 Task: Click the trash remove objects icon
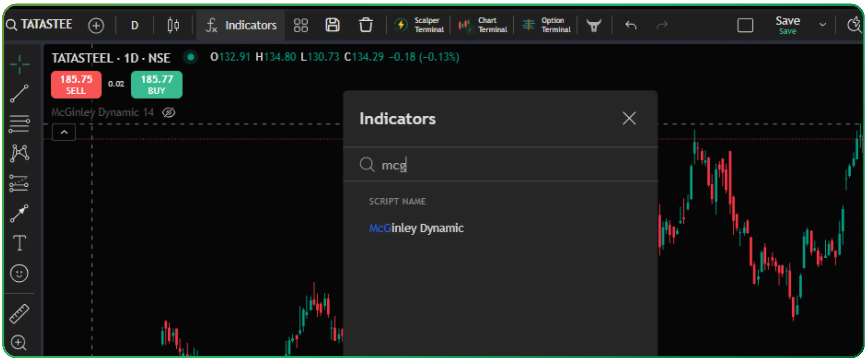(366, 25)
